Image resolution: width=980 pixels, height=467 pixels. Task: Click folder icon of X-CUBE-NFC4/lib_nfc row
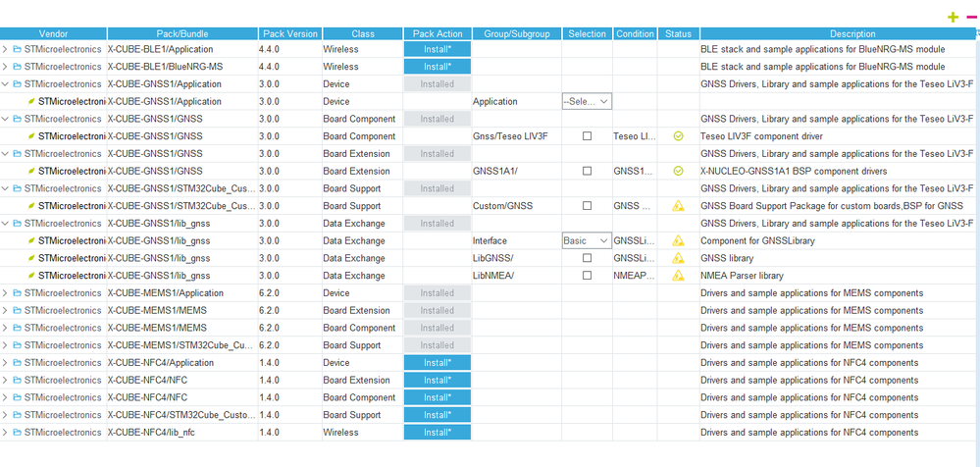[x=17, y=433]
